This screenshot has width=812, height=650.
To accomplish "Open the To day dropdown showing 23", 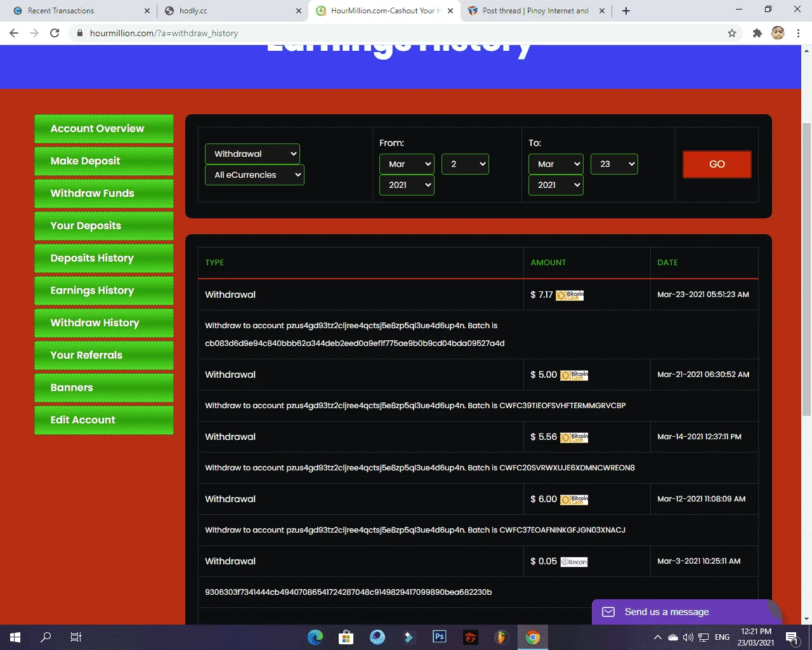I will [614, 164].
